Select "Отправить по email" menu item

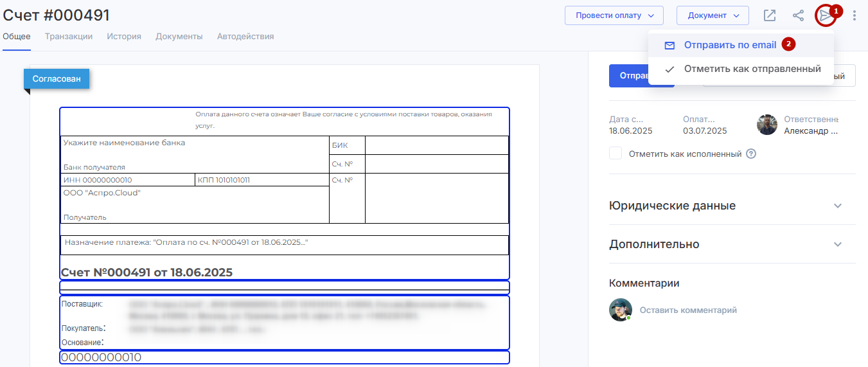730,45
